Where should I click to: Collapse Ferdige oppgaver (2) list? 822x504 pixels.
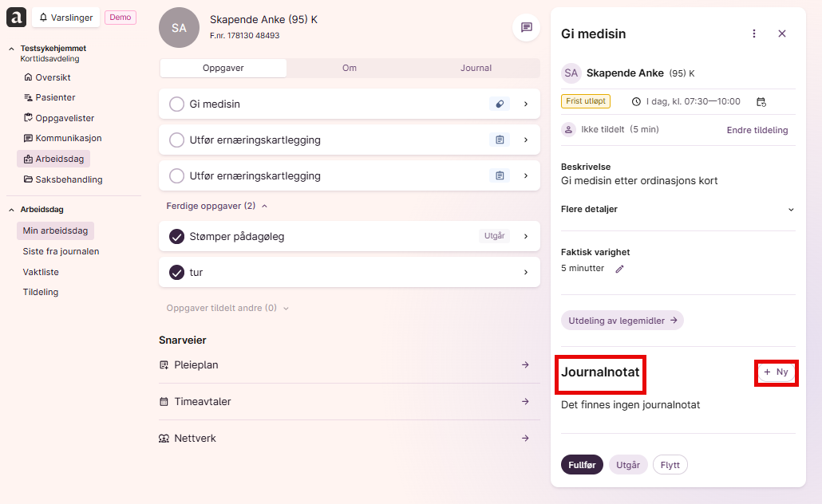point(217,206)
